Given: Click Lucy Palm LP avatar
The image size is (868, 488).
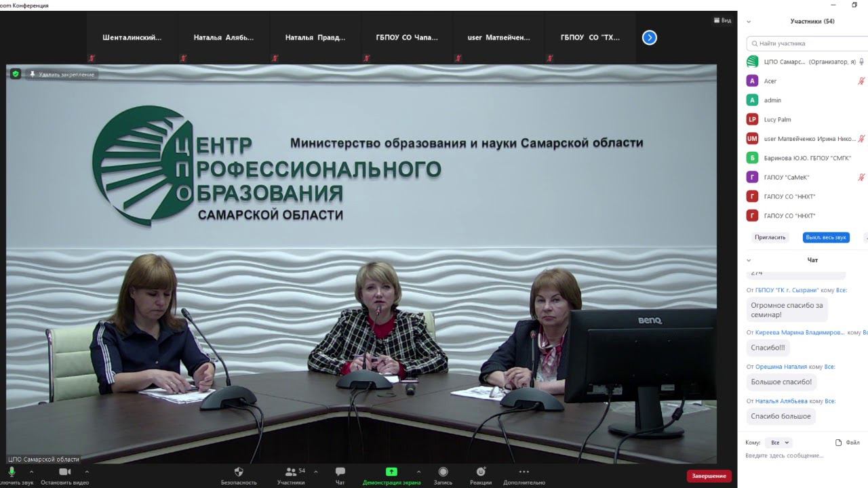Looking at the screenshot, I should [751, 119].
